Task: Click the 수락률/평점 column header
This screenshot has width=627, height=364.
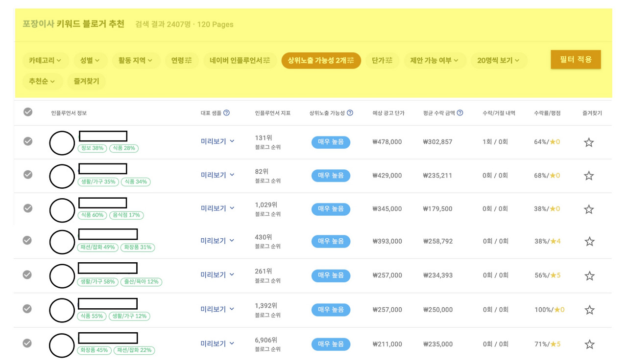Action: (547, 113)
